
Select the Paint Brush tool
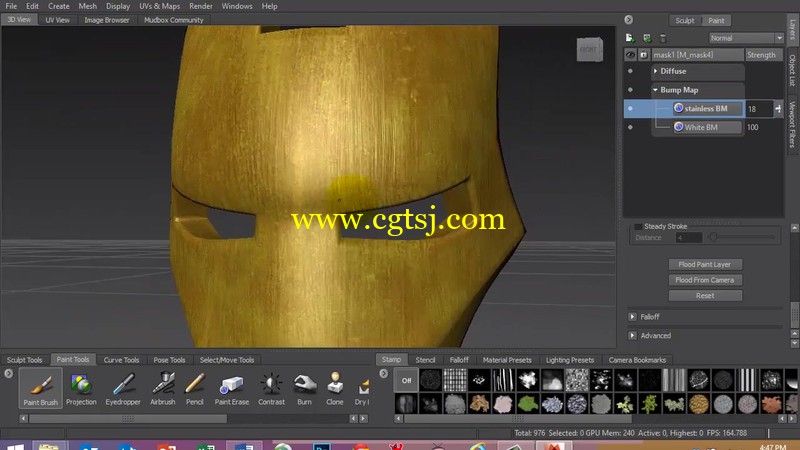(x=40, y=388)
